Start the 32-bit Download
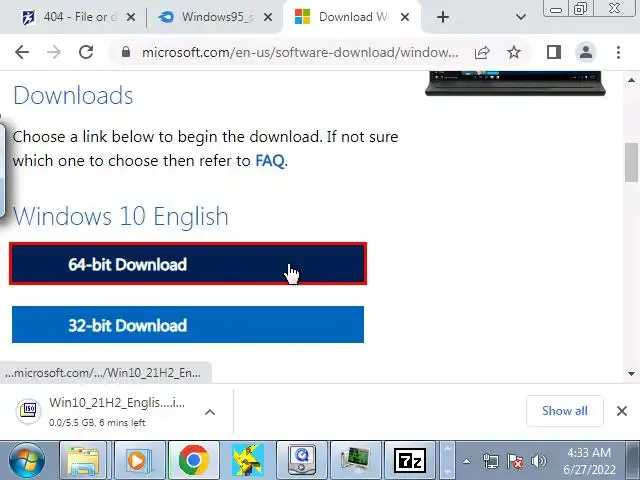640x480 pixels. 188,325
